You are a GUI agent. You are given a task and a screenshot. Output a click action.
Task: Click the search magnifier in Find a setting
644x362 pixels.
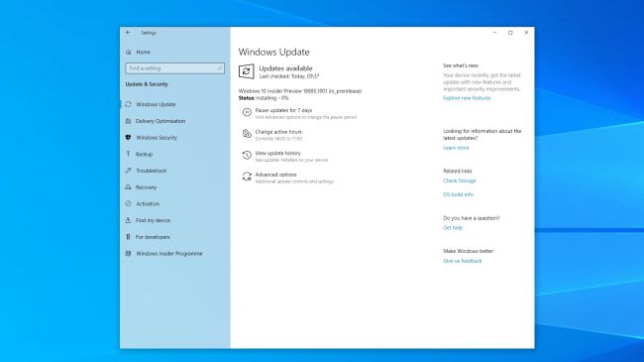(219, 68)
